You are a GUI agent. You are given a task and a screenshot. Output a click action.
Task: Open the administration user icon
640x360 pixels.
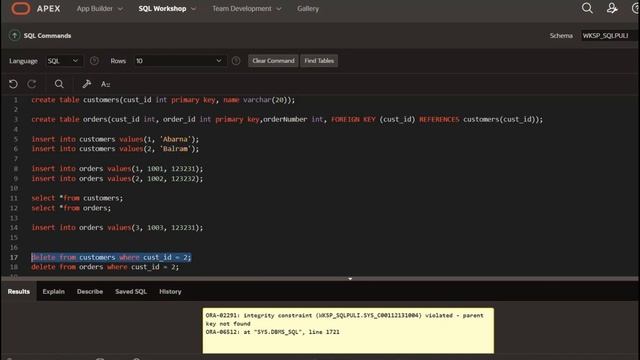click(x=612, y=8)
